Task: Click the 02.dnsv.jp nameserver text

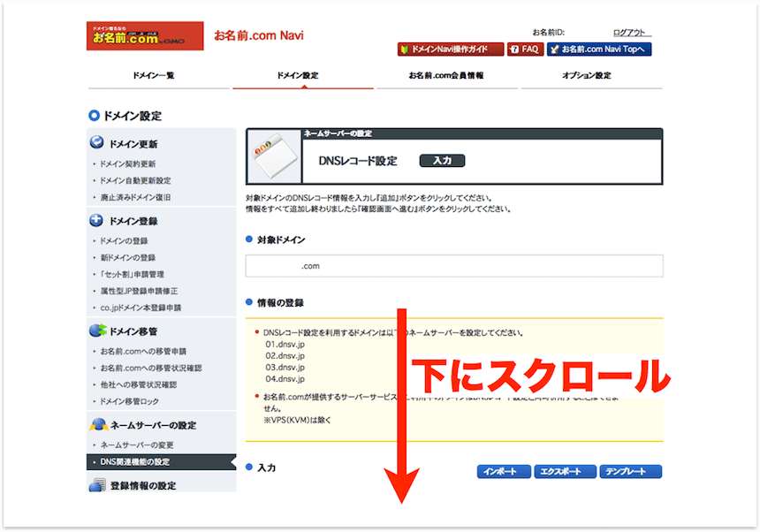Action: tap(285, 355)
